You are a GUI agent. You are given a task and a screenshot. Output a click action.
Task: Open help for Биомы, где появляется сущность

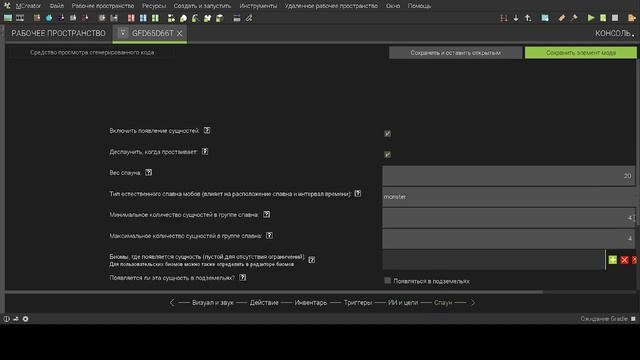point(311,260)
